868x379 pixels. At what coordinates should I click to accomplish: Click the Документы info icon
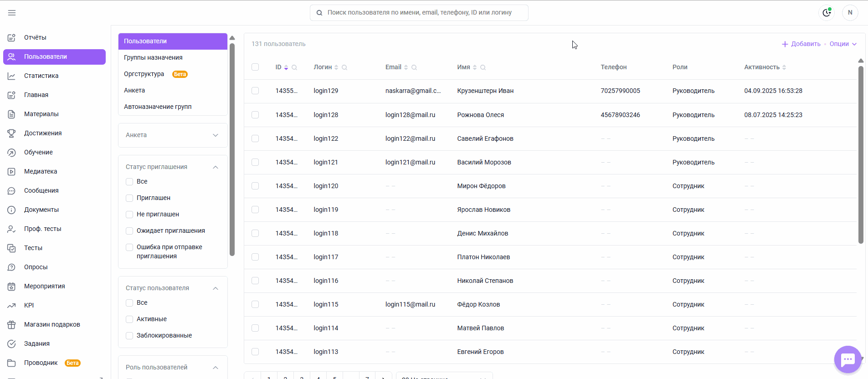pyautogui.click(x=12, y=210)
